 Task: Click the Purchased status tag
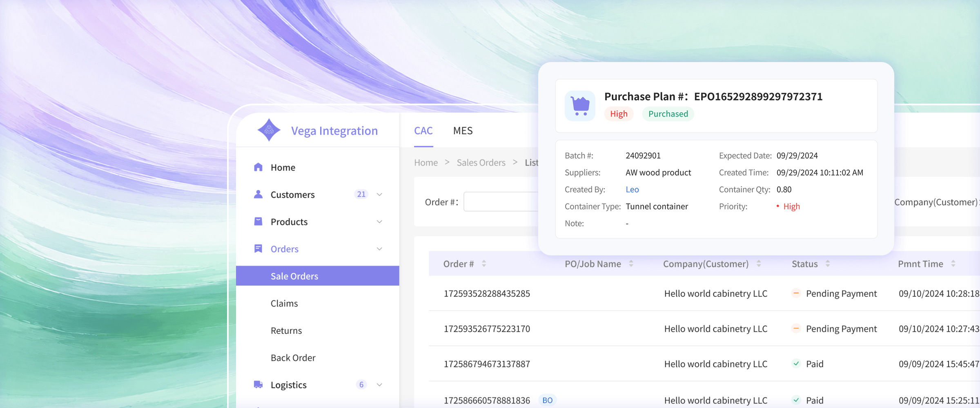[x=668, y=114]
